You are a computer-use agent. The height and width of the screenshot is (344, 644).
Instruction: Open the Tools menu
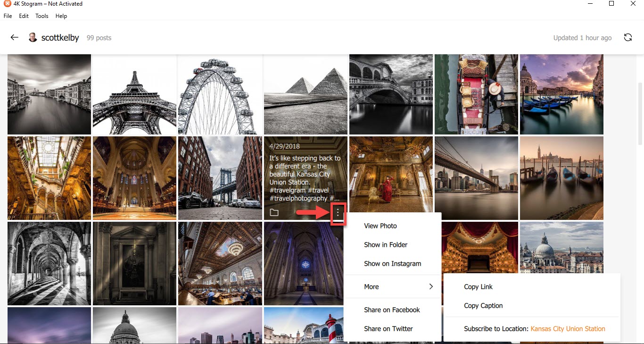42,16
